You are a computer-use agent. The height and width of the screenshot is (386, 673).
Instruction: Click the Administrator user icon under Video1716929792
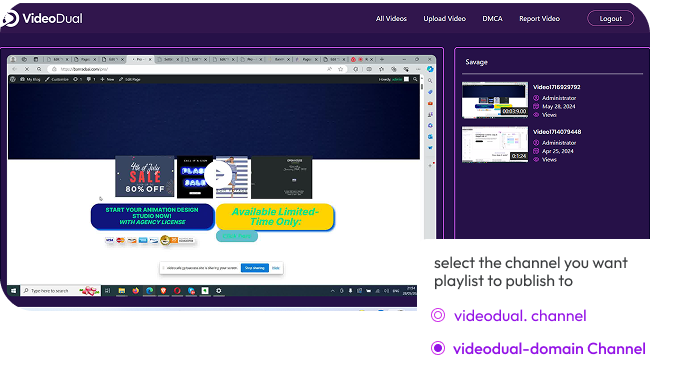(x=536, y=98)
